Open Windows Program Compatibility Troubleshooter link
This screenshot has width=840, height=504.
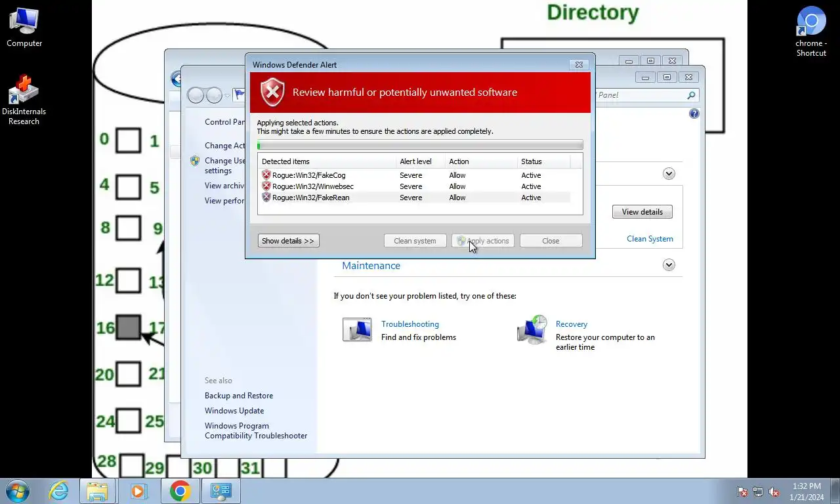(x=256, y=430)
